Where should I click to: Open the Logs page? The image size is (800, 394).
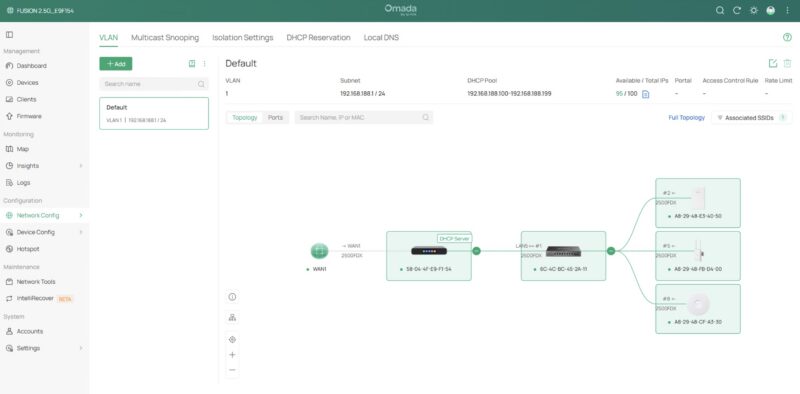point(23,183)
